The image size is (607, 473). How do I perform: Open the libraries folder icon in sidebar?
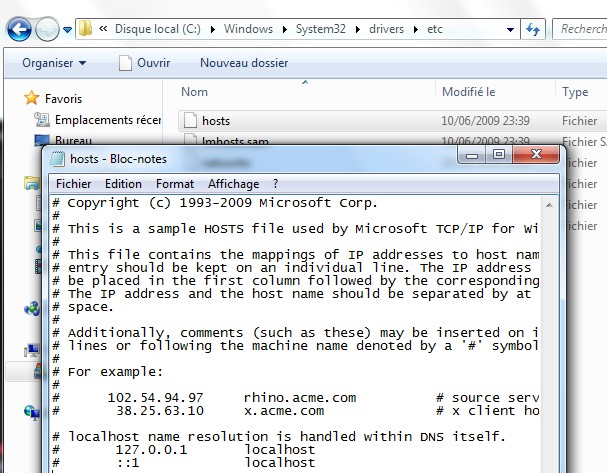pos(31,183)
